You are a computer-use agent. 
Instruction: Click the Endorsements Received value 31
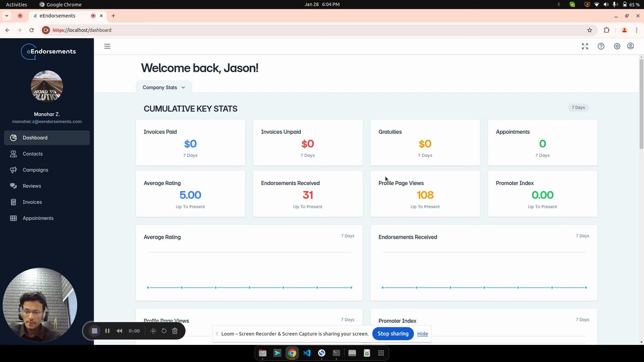pos(308,195)
